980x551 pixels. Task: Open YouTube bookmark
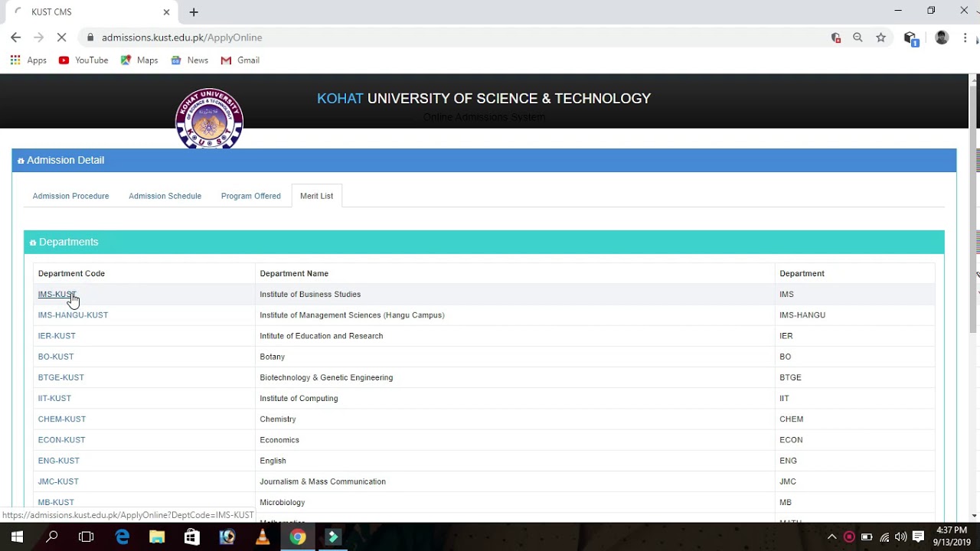pyautogui.click(x=83, y=60)
